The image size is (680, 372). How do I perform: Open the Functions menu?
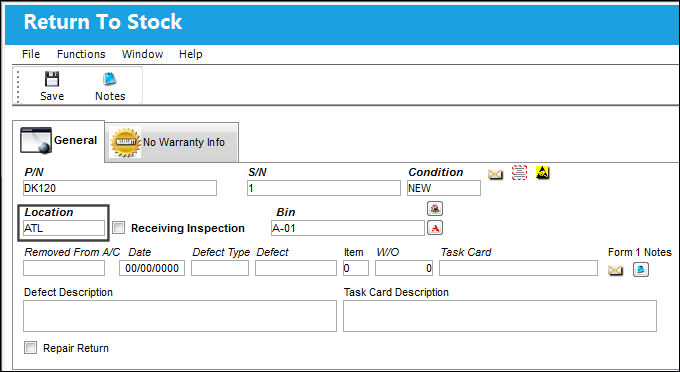tap(81, 54)
